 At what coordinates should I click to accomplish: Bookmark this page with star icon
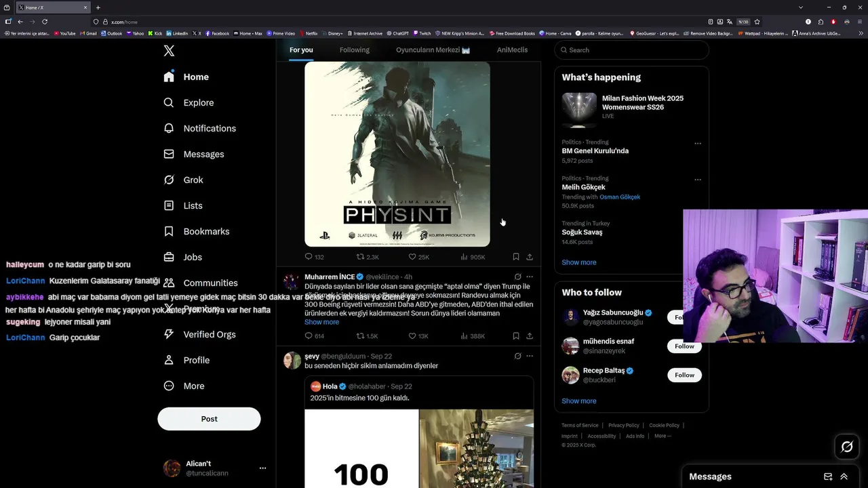[x=757, y=22]
